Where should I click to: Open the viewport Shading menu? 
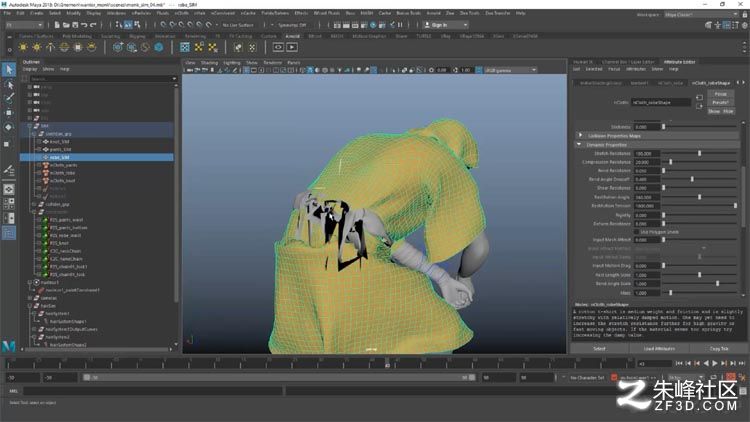point(209,63)
